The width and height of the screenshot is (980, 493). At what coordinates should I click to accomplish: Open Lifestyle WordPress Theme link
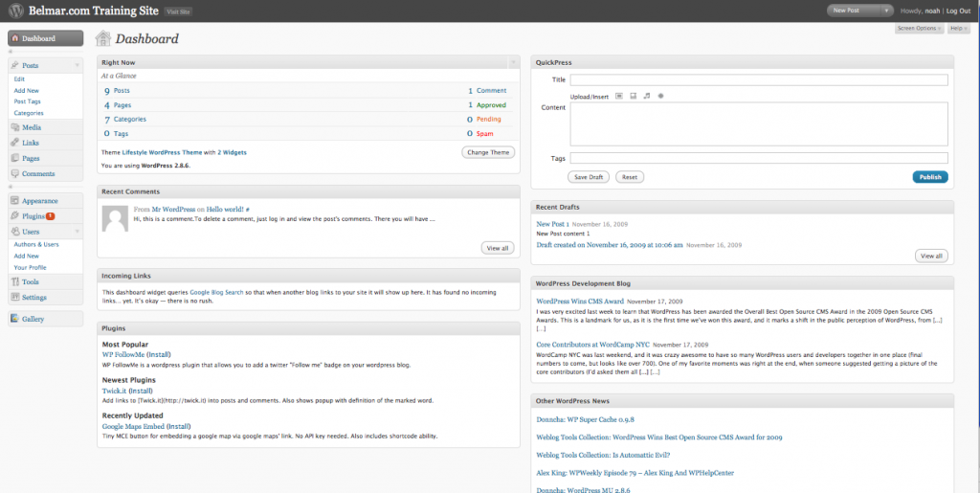point(162,152)
